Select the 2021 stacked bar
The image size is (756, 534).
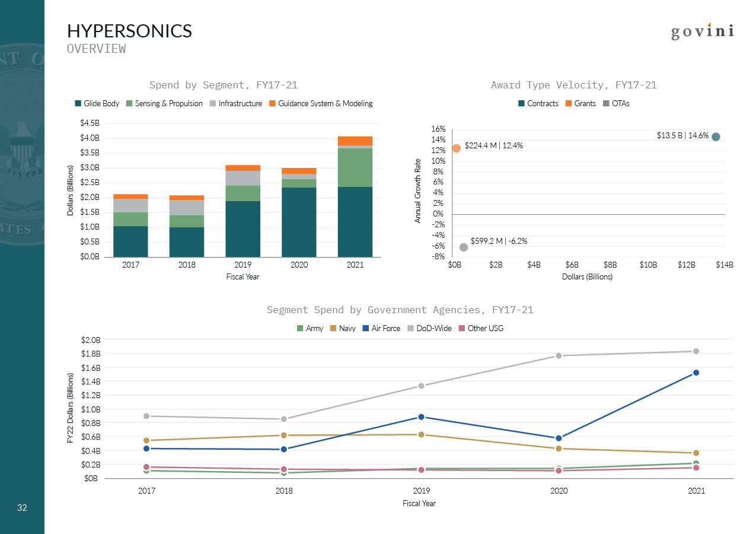(x=355, y=196)
